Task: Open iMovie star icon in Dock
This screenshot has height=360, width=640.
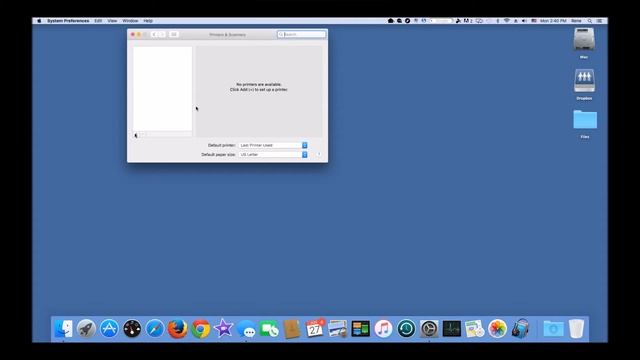Action: pyautogui.click(x=223, y=329)
